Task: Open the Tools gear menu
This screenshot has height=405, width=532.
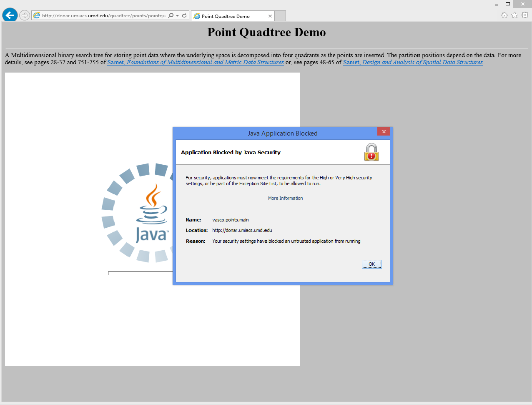Action: click(525, 15)
